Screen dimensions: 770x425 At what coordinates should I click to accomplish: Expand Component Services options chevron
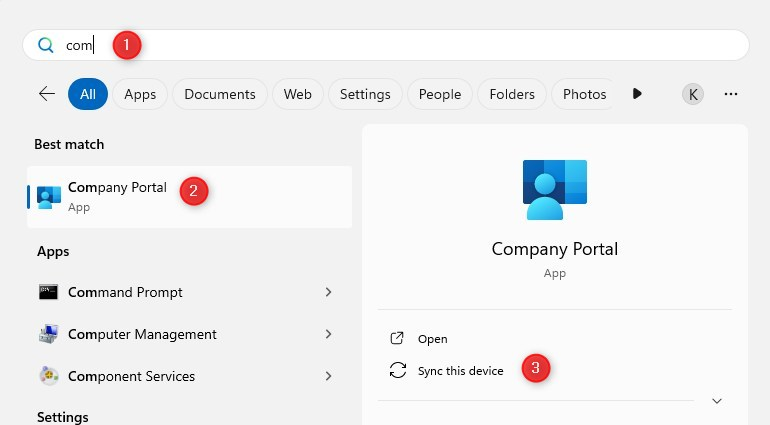[329, 376]
